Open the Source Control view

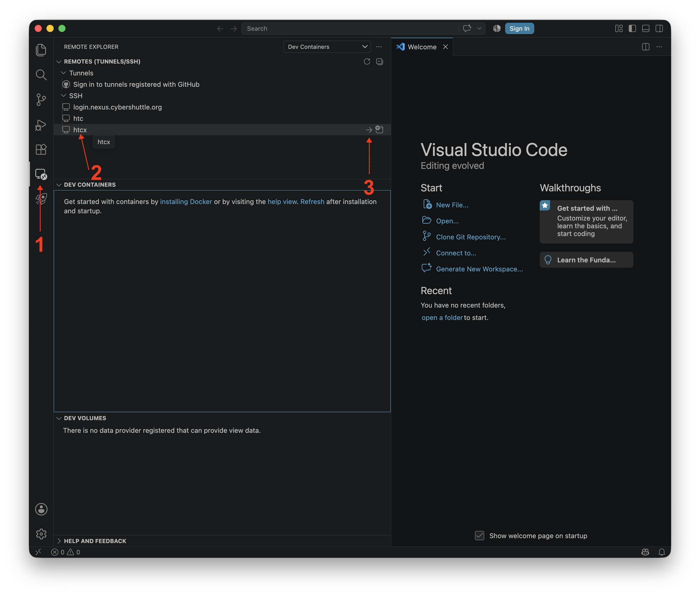click(41, 100)
